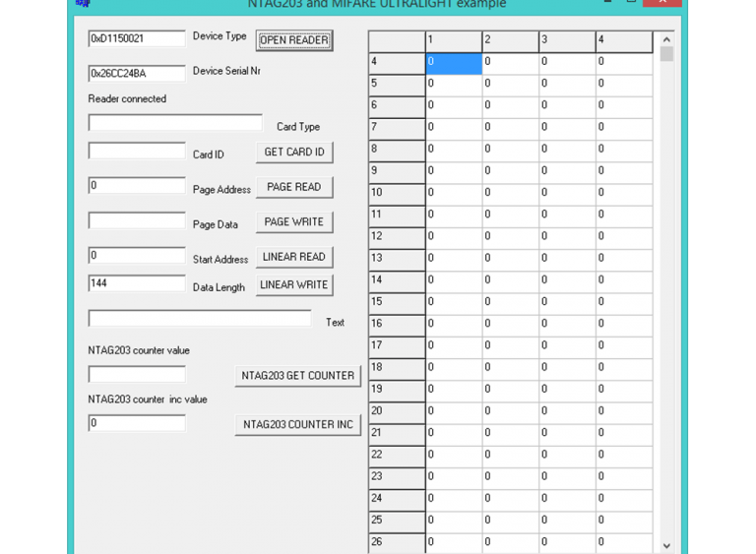Select row header 18 in the grid
The width and height of the screenshot is (756, 554).
(397, 369)
